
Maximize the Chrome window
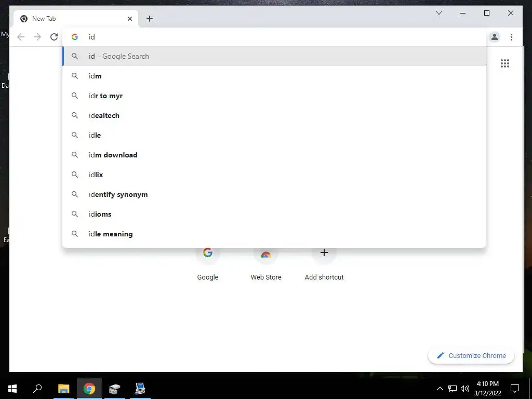[x=486, y=13]
